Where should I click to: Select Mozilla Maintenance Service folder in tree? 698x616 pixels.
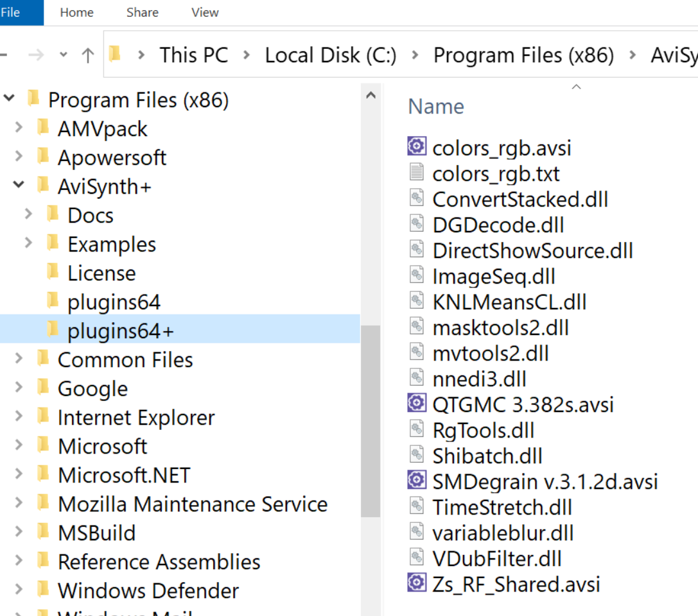click(x=193, y=504)
